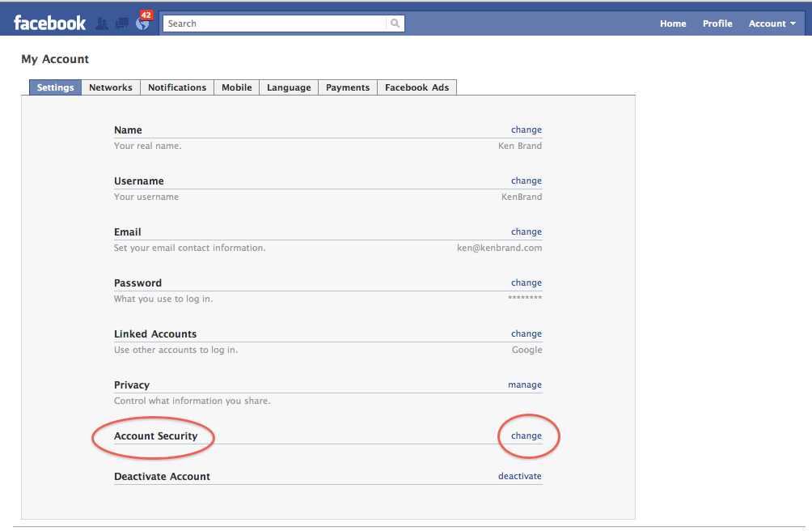
Task: Open notifications globe with 42 badge
Action: [x=142, y=23]
